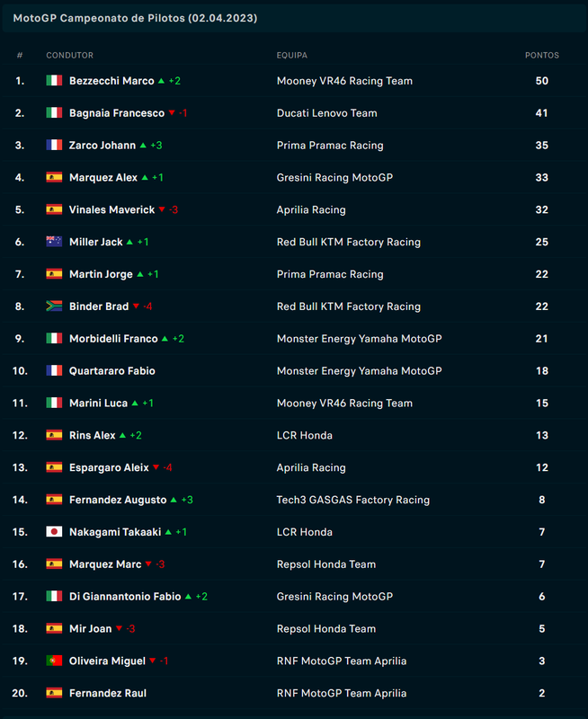This screenshot has height=719, width=588.
Task: Click position number 20.
Action: pos(20,693)
